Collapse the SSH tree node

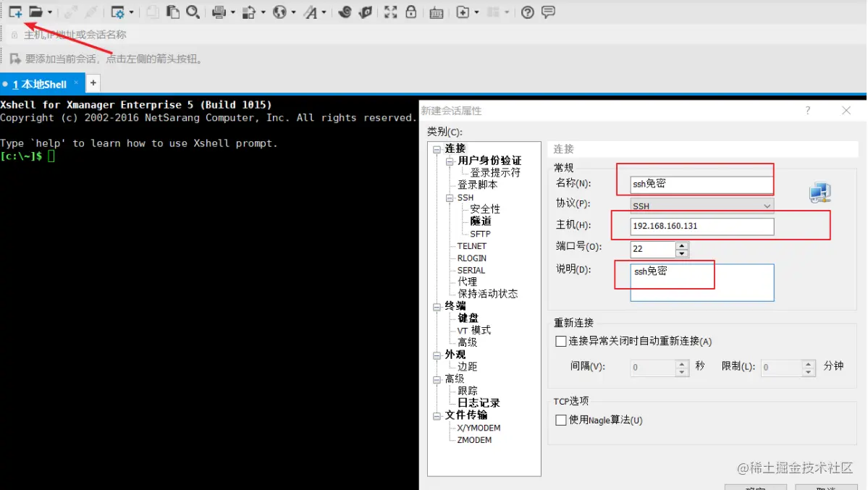point(450,198)
